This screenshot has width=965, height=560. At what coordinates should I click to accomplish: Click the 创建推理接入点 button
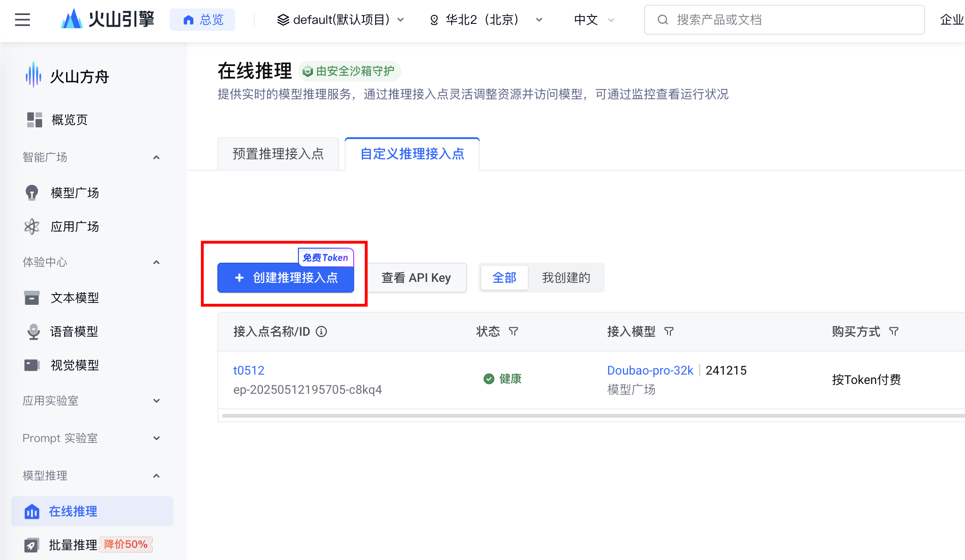(x=286, y=278)
